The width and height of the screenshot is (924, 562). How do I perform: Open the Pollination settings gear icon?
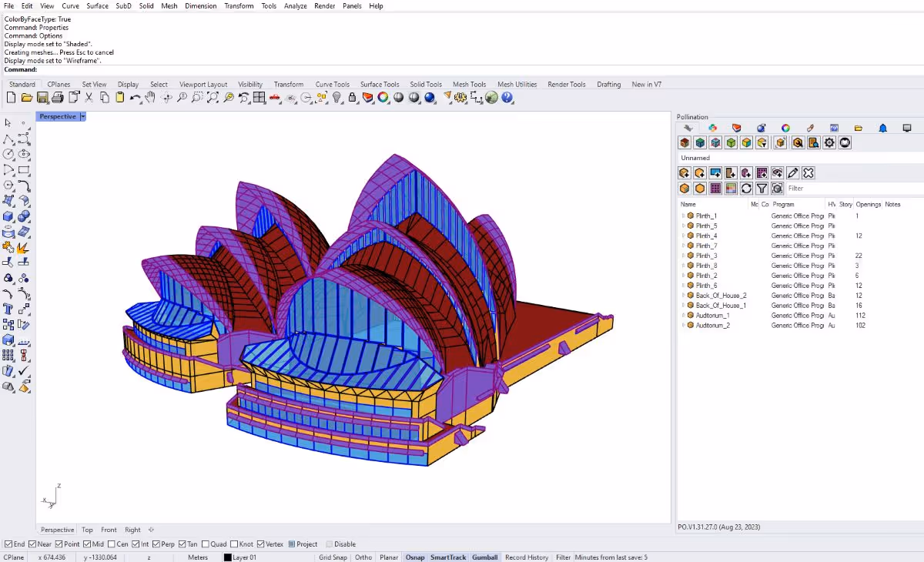(x=829, y=142)
